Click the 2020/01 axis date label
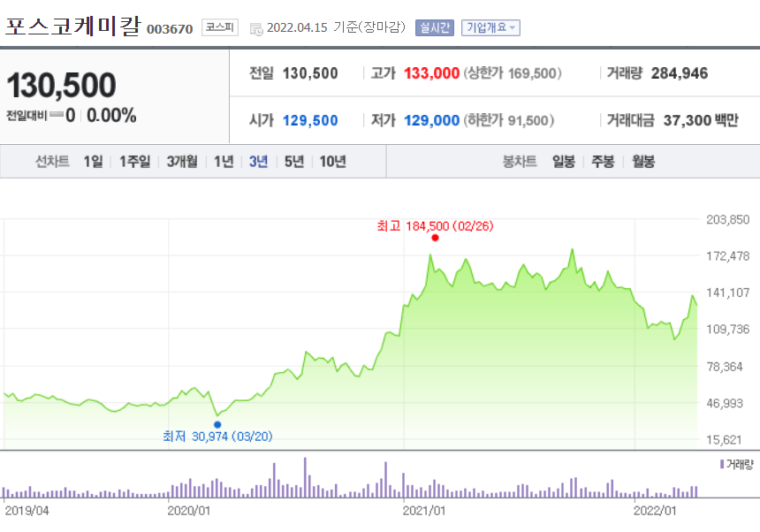 point(189,511)
